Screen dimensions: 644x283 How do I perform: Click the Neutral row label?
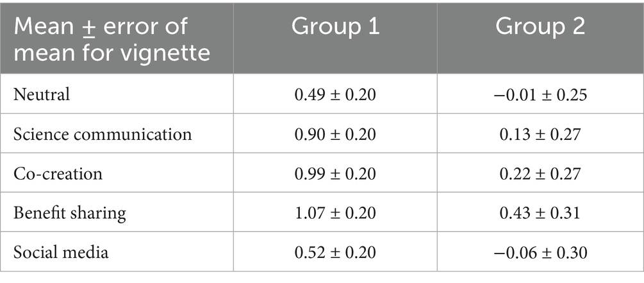42,95
